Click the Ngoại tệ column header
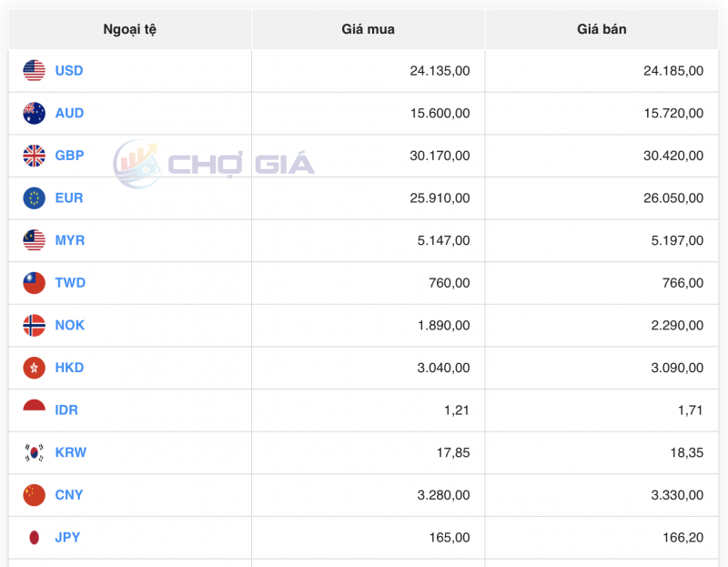 point(129,28)
